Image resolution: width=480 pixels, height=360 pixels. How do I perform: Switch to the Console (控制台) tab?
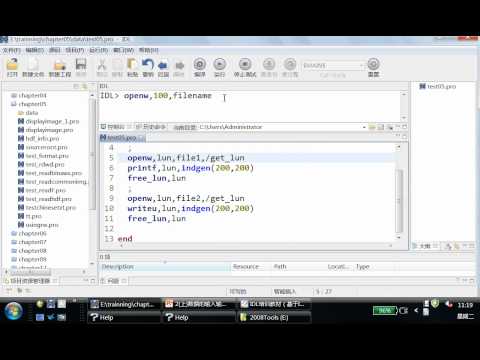point(115,127)
